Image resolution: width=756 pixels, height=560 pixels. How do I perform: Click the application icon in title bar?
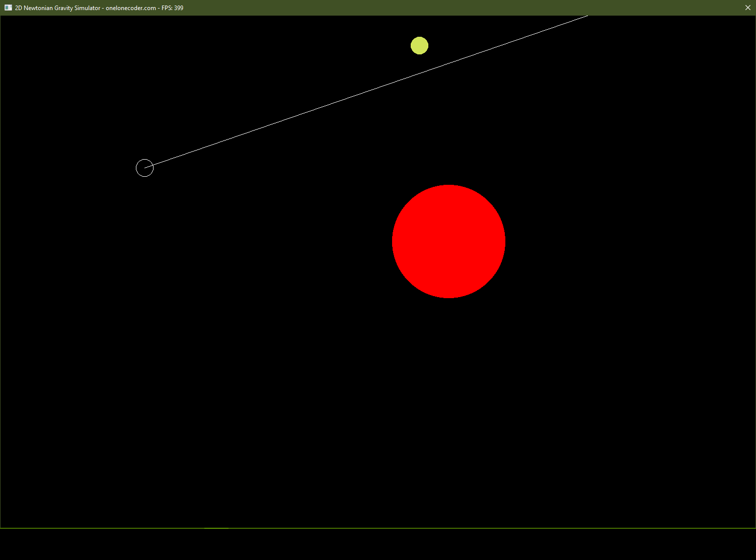8,8
